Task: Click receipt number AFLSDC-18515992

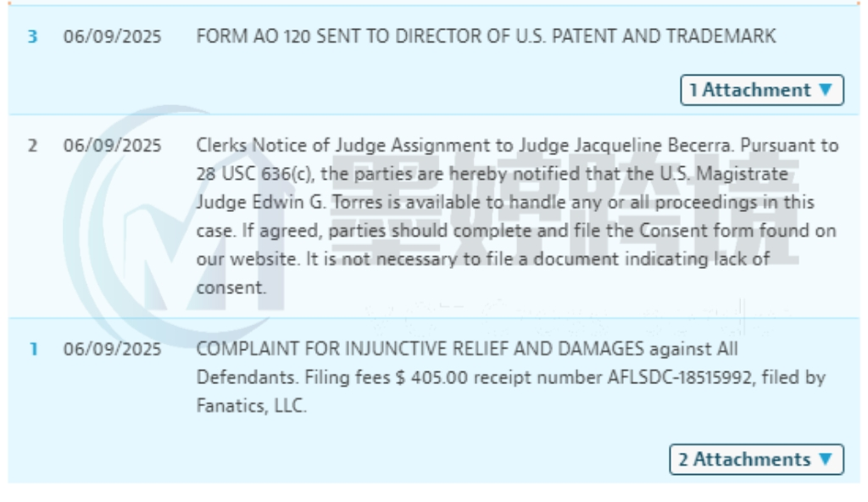Action: 680,378
